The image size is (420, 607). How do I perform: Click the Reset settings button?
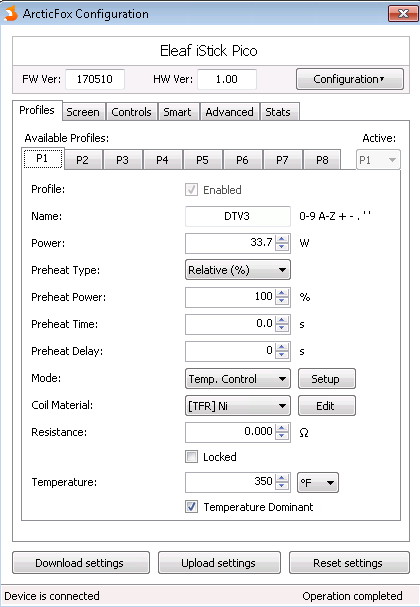pyautogui.click(x=349, y=563)
